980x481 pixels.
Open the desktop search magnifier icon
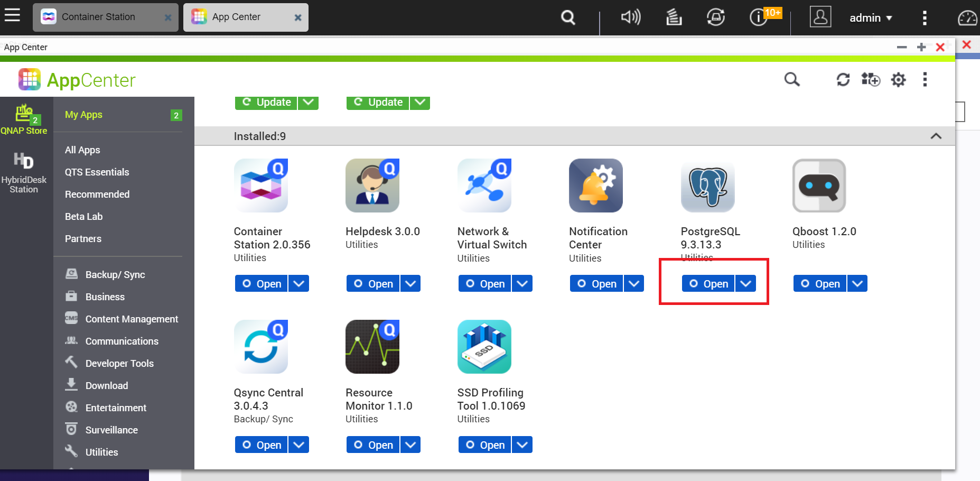[568, 17]
